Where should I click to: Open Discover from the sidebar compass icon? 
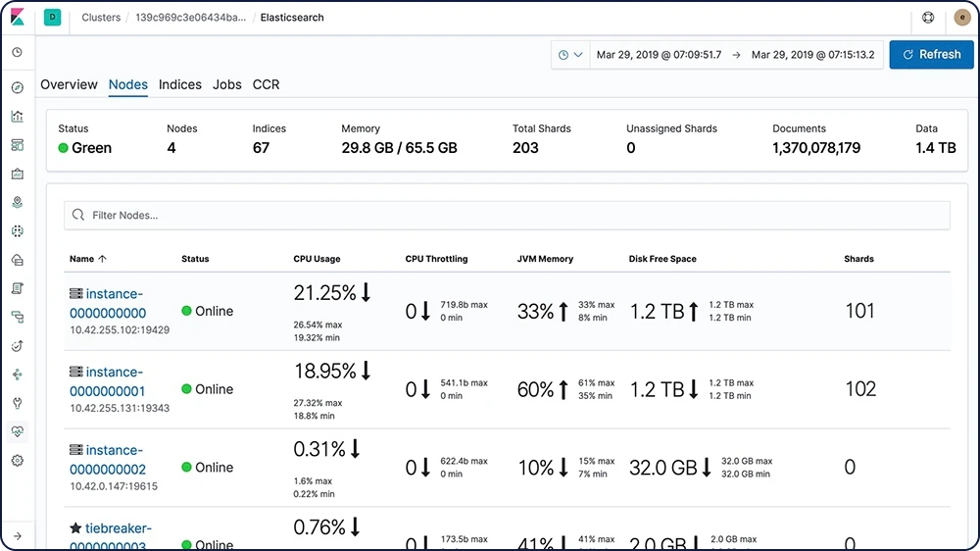point(18,87)
